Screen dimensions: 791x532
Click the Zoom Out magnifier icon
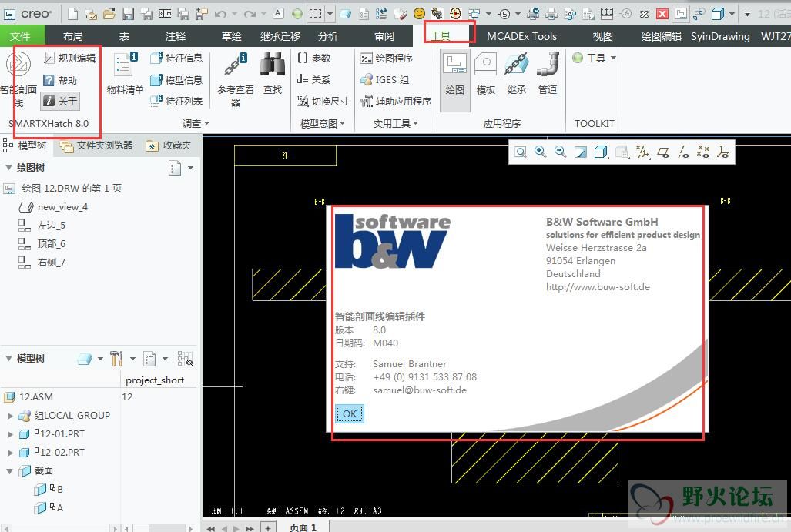[560, 152]
